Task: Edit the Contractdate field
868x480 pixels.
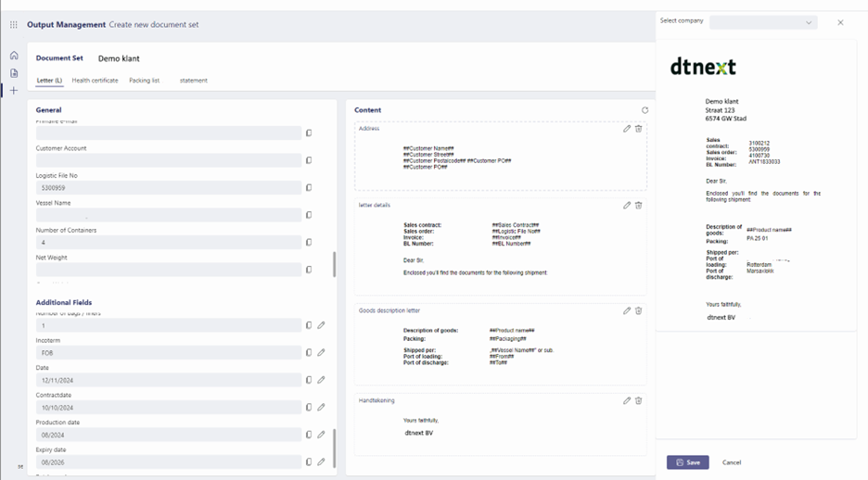Action: [321, 407]
